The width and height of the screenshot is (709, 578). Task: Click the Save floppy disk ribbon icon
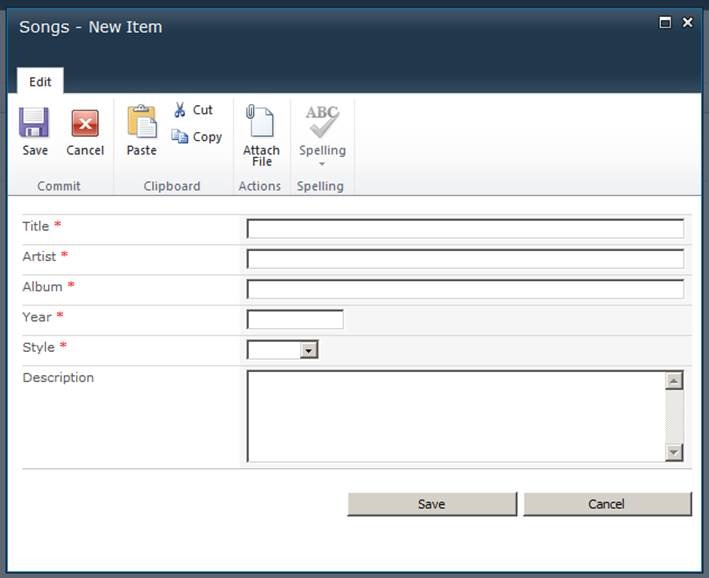34,123
